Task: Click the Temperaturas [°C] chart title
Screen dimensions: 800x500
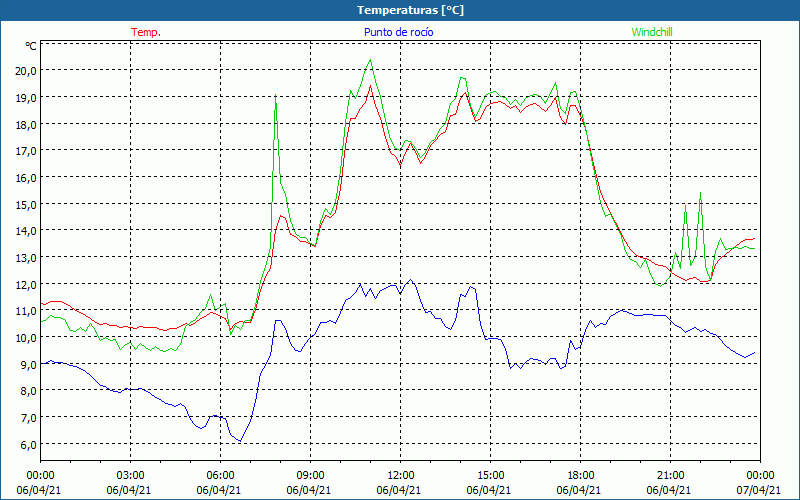Action: click(x=410, y=10)
